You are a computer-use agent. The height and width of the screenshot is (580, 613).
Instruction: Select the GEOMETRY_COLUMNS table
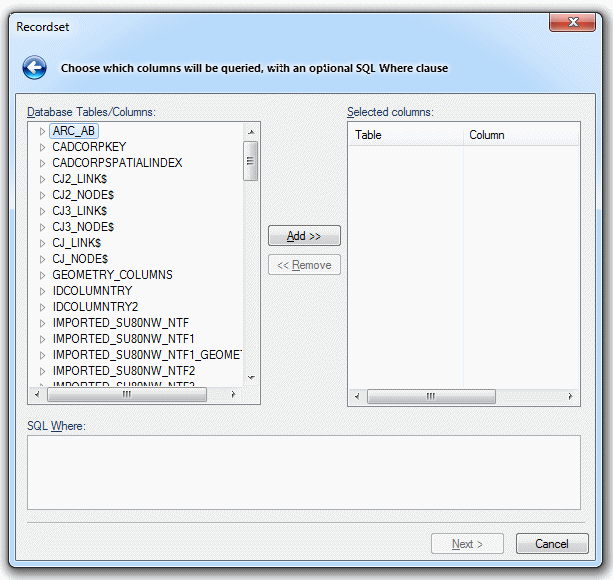112,275
